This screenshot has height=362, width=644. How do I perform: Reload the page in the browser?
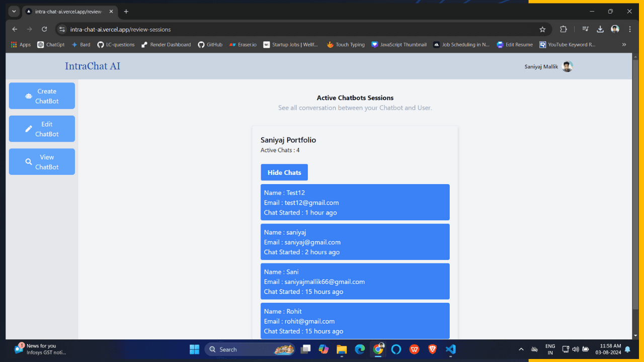44,29
